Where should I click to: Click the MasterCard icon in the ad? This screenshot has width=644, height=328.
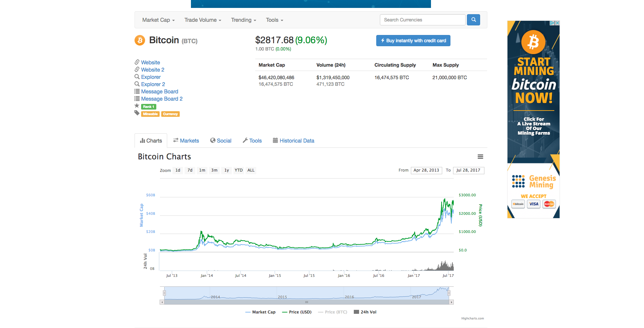(549, 204)
